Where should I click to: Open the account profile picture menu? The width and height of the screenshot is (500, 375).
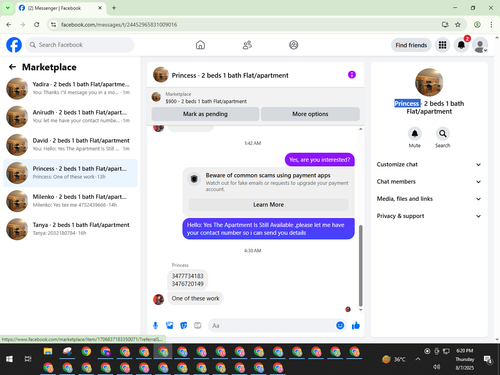click(480, 45)
